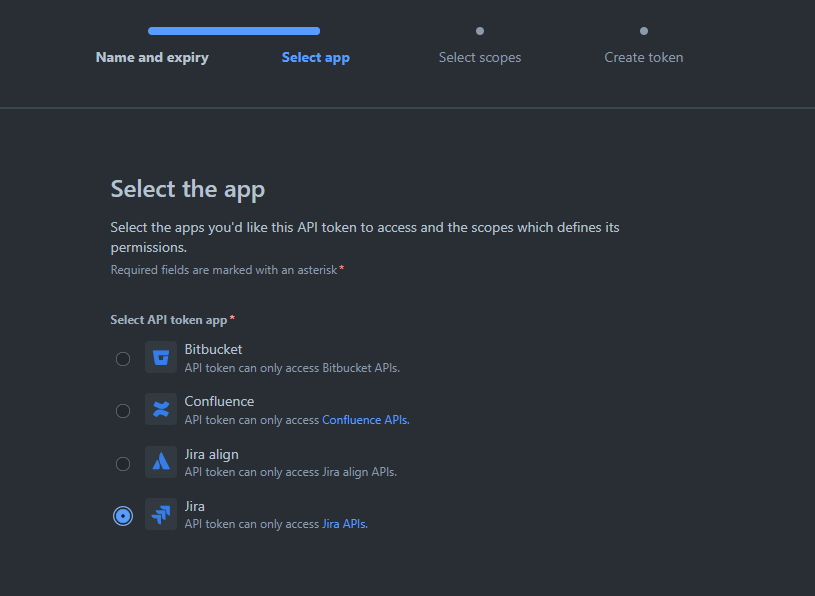Click the Select app step label
The height and width of the screenshot is (596, 815).
[316, 57]
